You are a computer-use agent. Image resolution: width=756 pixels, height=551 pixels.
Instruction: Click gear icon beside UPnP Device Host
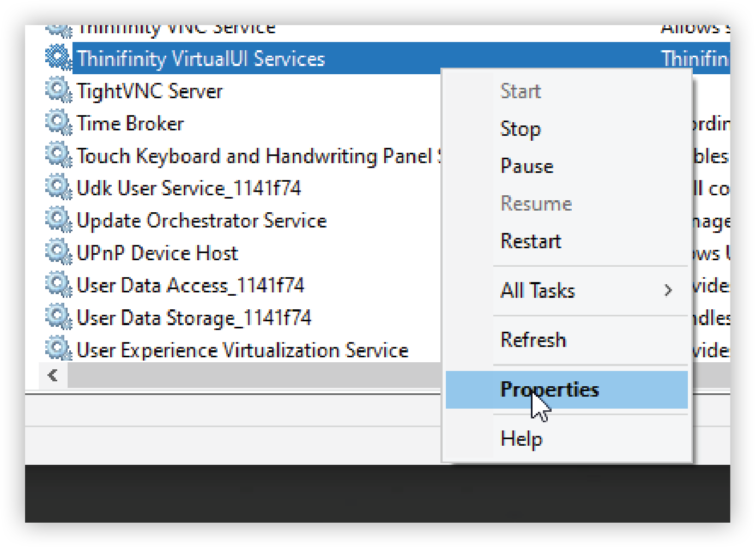pyautogui.click(x=58, y=252)
